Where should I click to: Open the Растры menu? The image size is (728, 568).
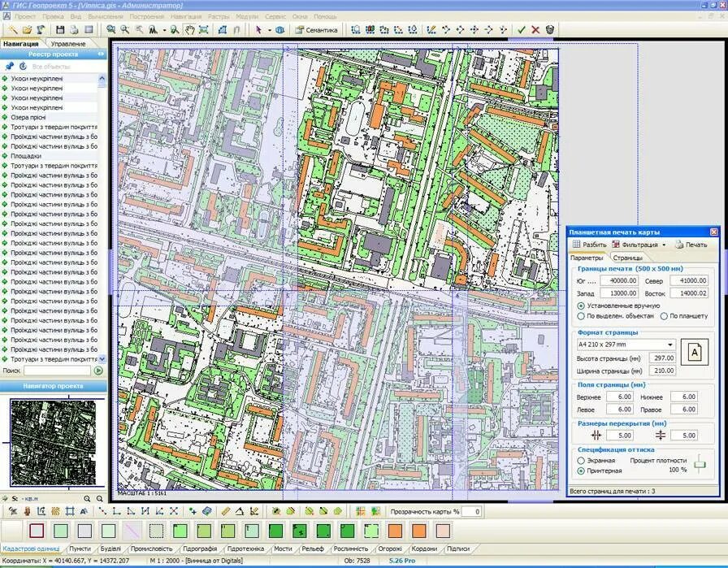coord(219,16)
